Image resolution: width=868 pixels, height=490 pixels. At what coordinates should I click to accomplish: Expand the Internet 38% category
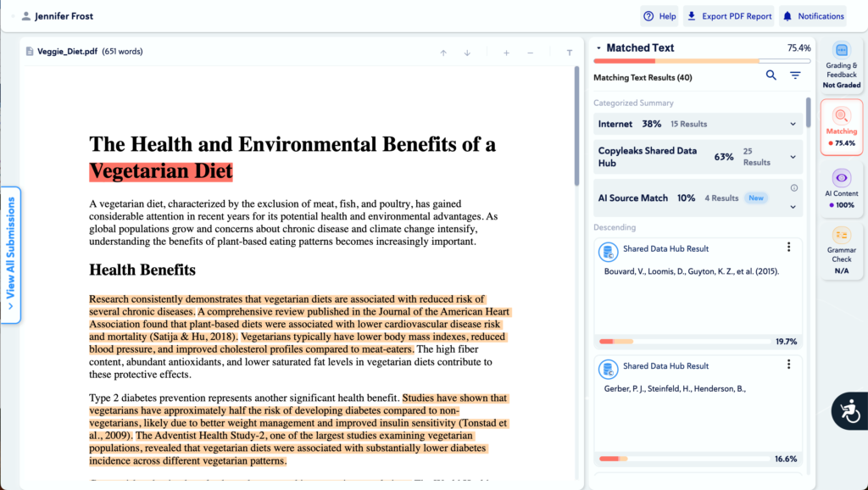click(793, 124)
